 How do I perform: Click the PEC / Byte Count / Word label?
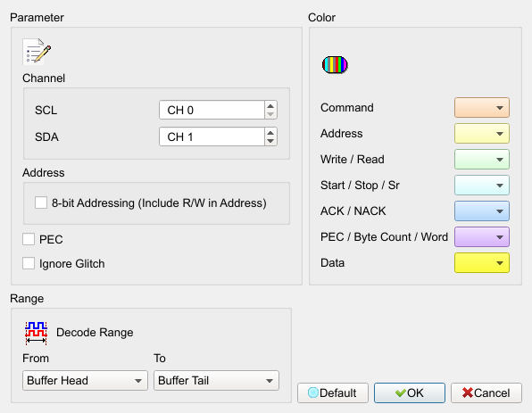(x=384, y=237)
